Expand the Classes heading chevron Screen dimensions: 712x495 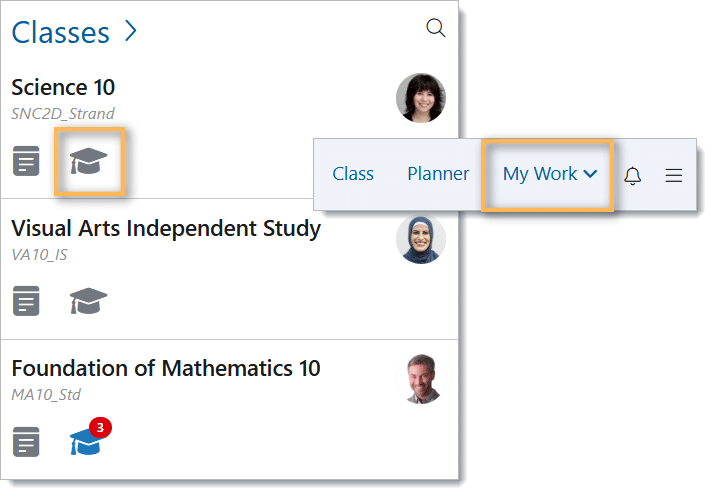point(130,32)
